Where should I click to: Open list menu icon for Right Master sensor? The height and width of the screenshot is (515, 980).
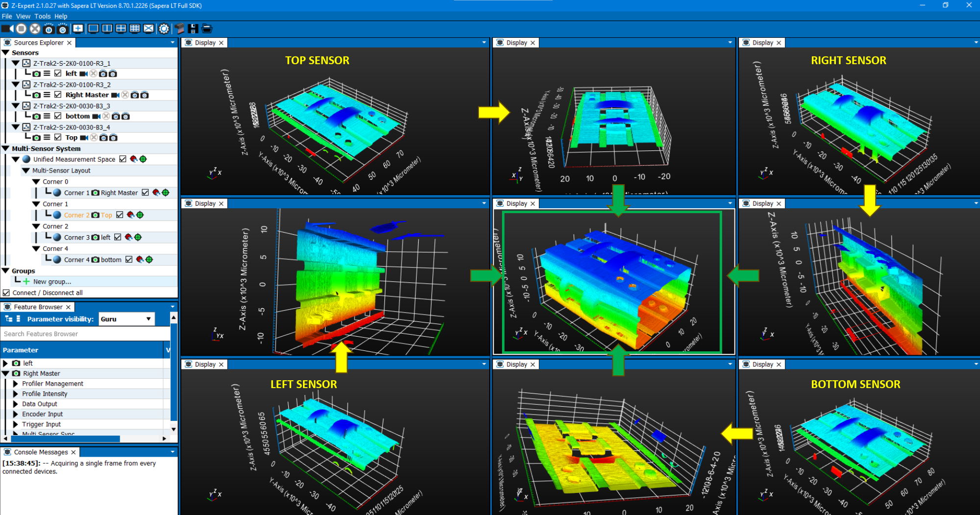point(47,95)
